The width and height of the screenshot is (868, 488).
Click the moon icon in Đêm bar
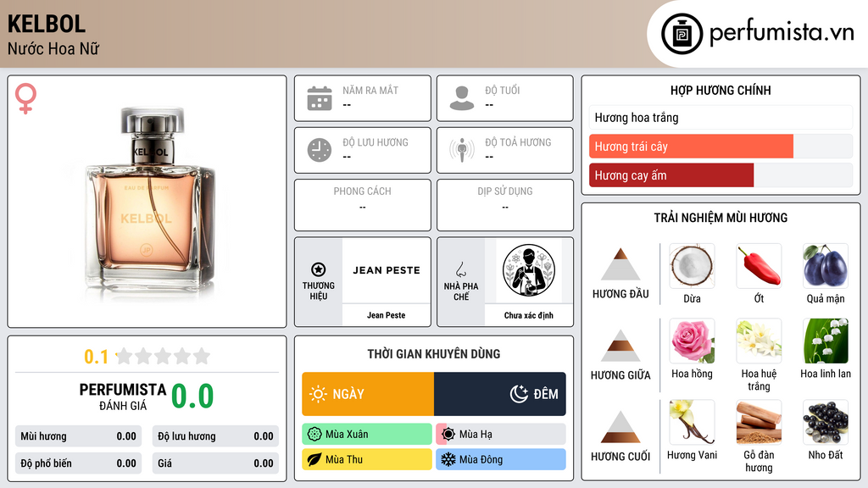(519, 394)
